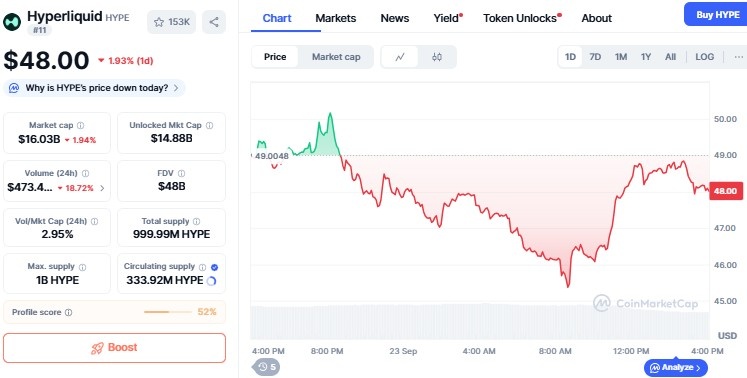The width and height of the screenshot is (747, 378).
Task: Toggle chart to Market cap view
Action: coord(336,57)
